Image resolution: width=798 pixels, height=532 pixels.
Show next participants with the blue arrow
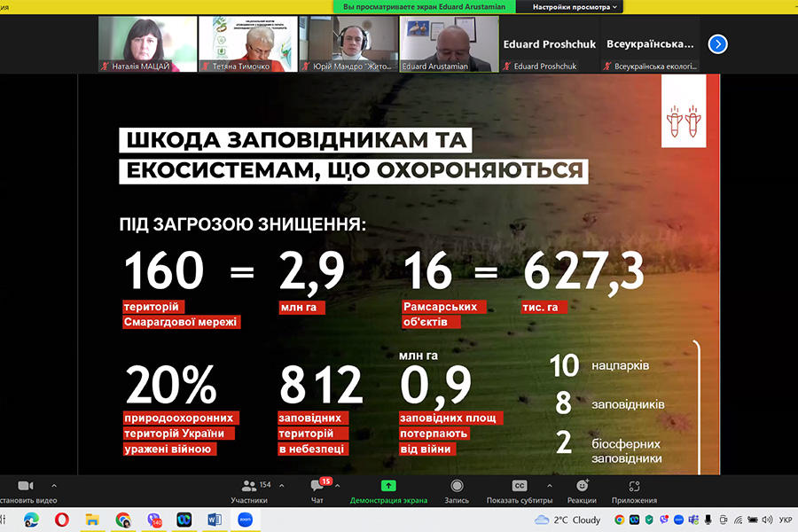click(x=717, y=44)
